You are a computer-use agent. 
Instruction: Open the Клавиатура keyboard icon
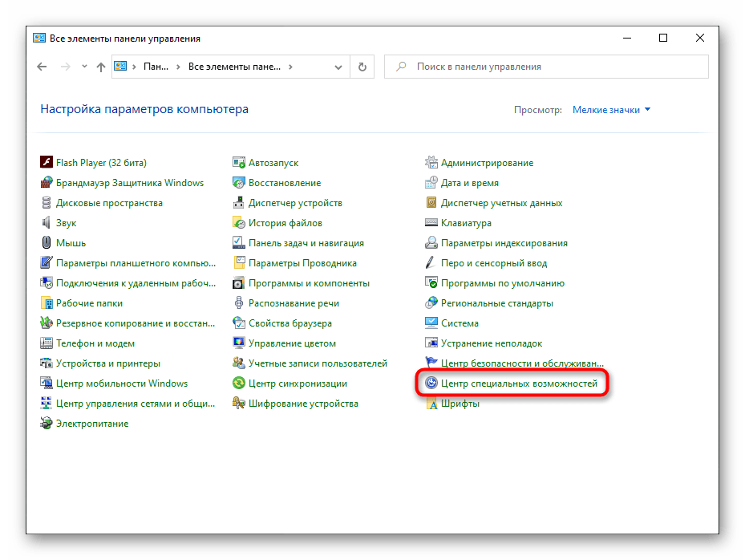pos(431,222)
